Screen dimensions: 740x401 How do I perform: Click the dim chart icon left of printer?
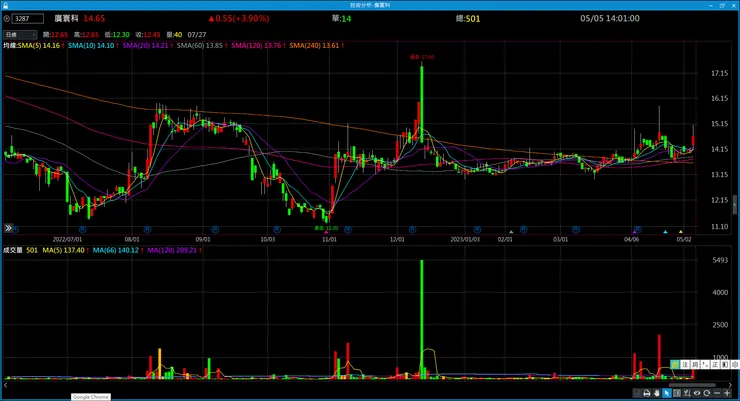click(637, 393)
